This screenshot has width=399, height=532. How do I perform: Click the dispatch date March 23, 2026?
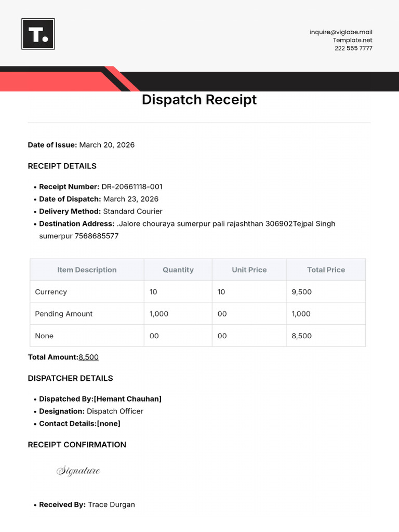click(x=130, y=199)
